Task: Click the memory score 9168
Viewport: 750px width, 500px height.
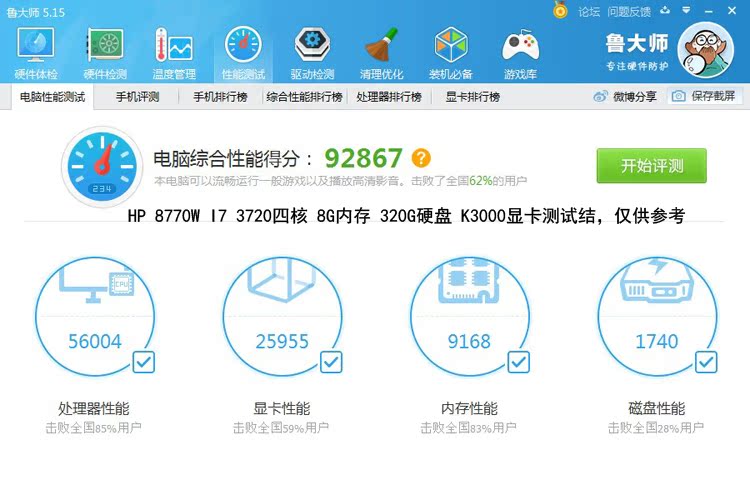Action: click(469, 341)
